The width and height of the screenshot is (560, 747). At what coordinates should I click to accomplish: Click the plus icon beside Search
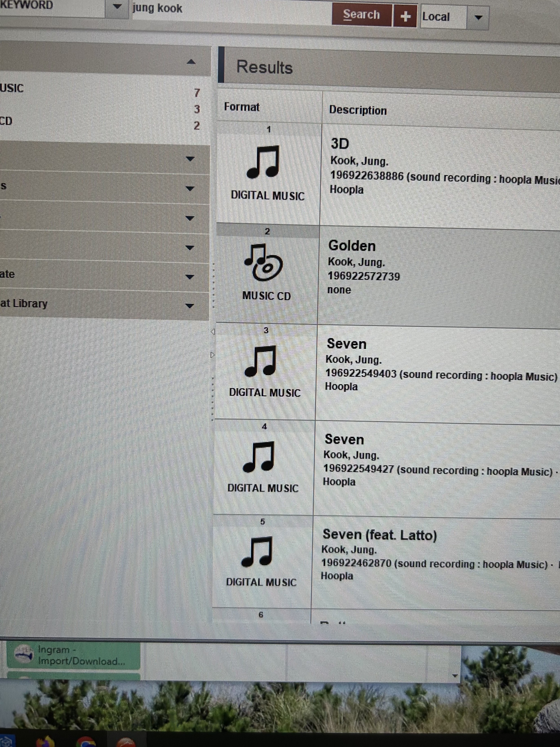coord(405,16)
